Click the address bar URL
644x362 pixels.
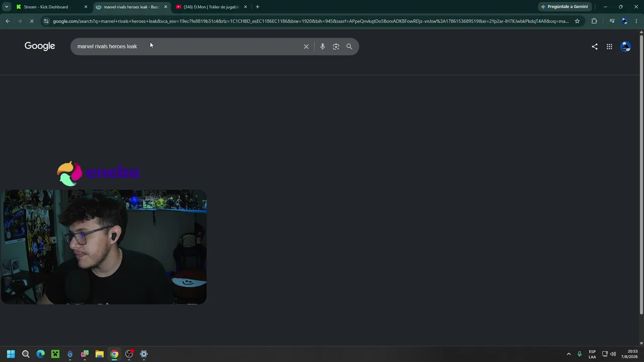click(310, 21)
